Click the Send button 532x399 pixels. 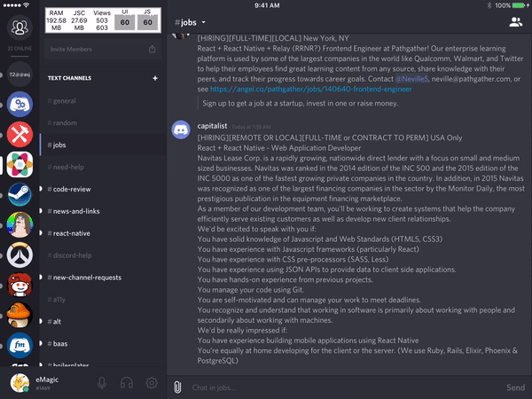coord(515,387)
